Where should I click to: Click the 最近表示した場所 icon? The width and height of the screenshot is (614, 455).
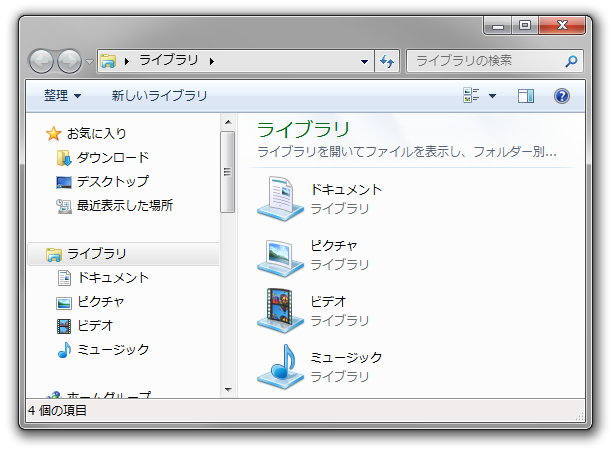coord(64,206)
